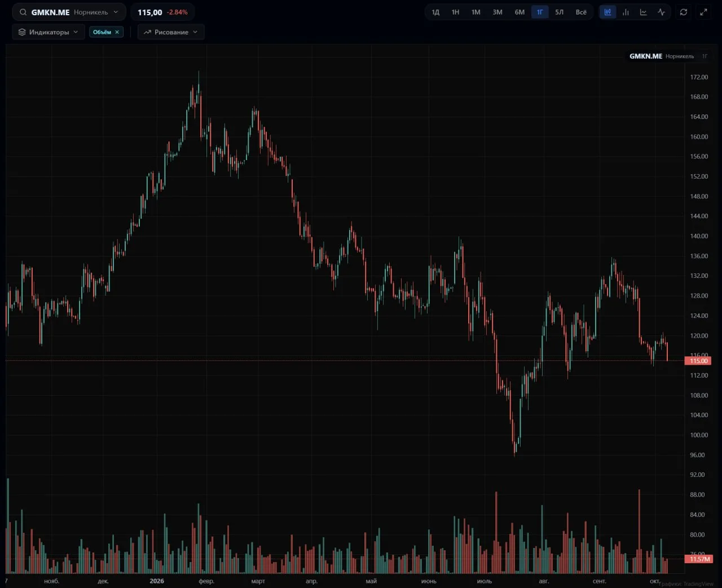Select the 1Д timeframe
The height and width of the screenshot is (588, 722).
(435, 12)
